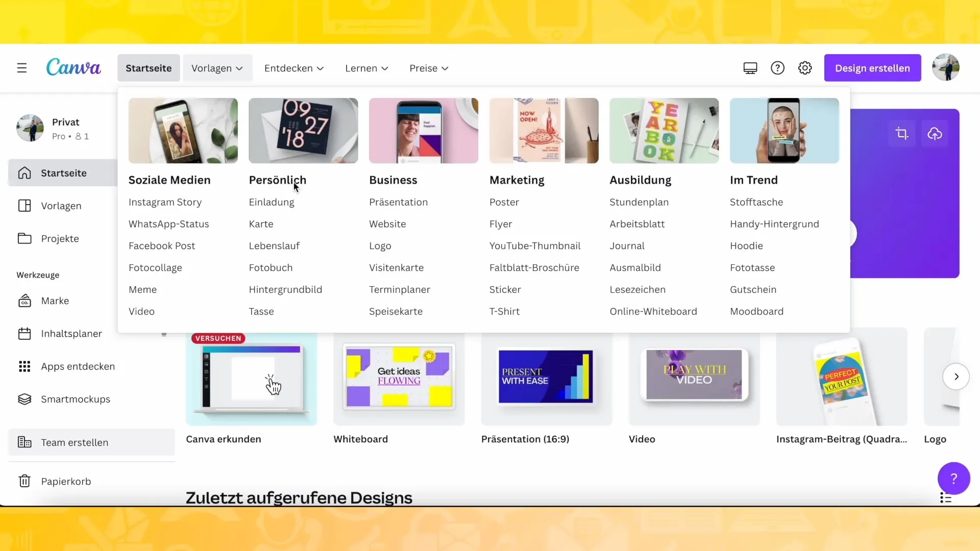Click the Papierkorb trash icon
This screenshot has width=980, height=551.
pos(24,481)
